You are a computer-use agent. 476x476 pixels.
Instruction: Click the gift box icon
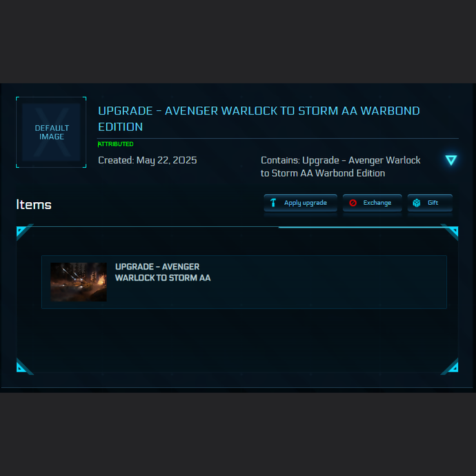(417, 203)
